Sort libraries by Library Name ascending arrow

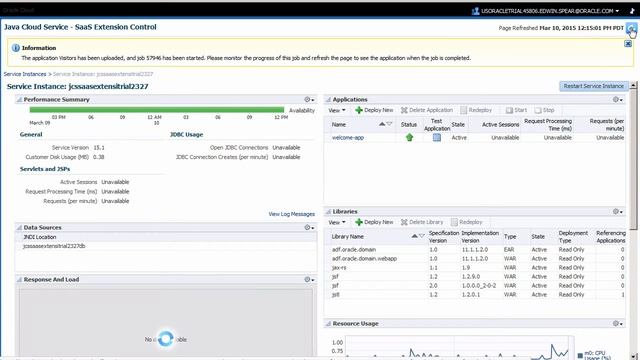point(414,236)
